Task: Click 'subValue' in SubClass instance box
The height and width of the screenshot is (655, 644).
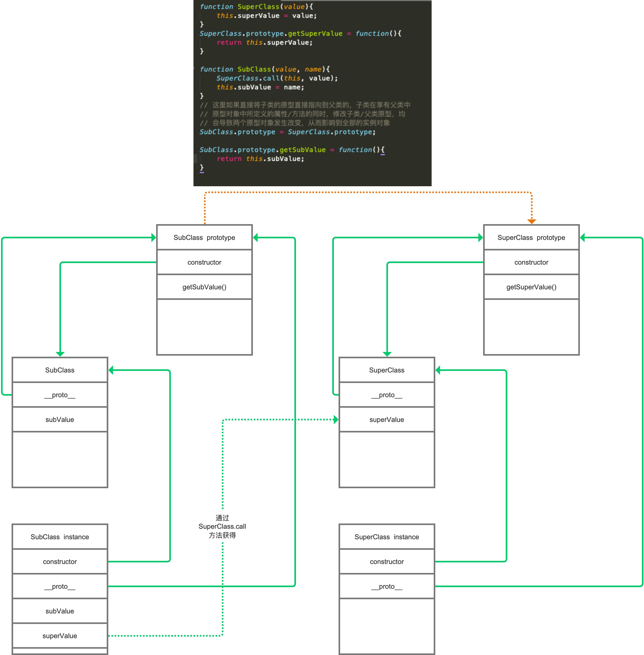Action: point(60,611)
